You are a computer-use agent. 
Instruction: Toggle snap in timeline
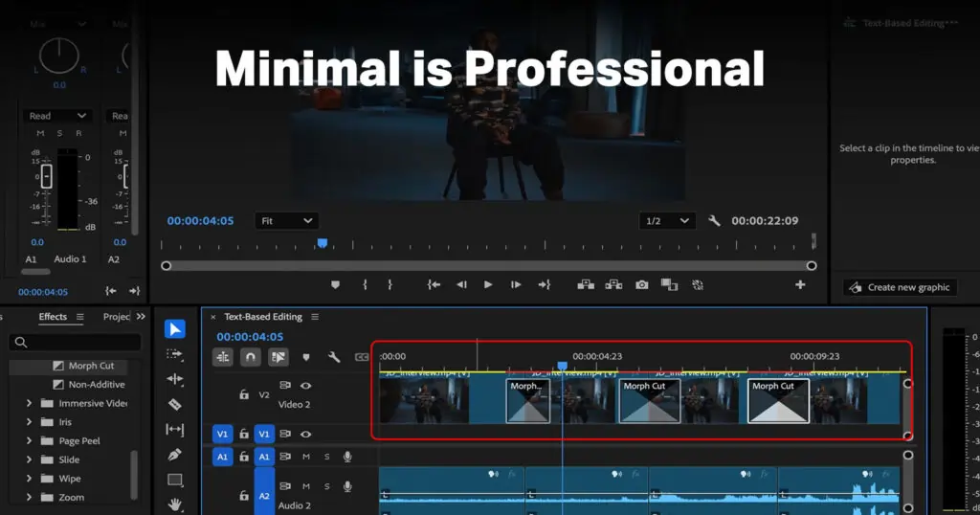coord(250,357)
